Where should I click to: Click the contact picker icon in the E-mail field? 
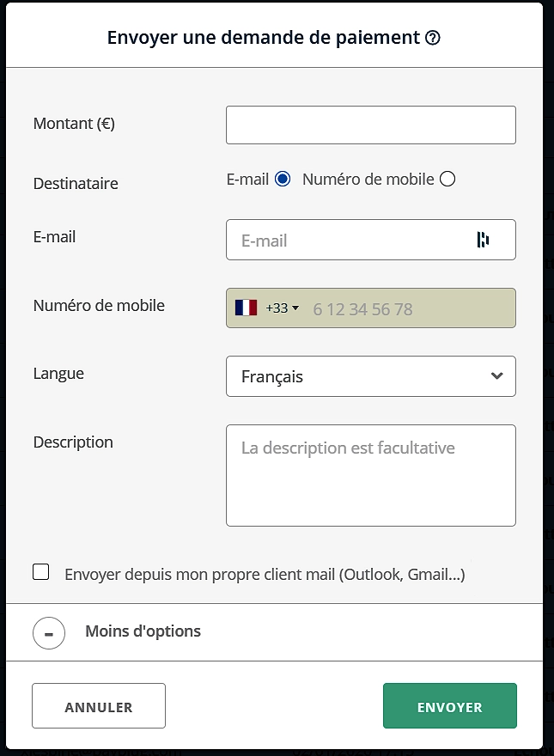[483, 240]
